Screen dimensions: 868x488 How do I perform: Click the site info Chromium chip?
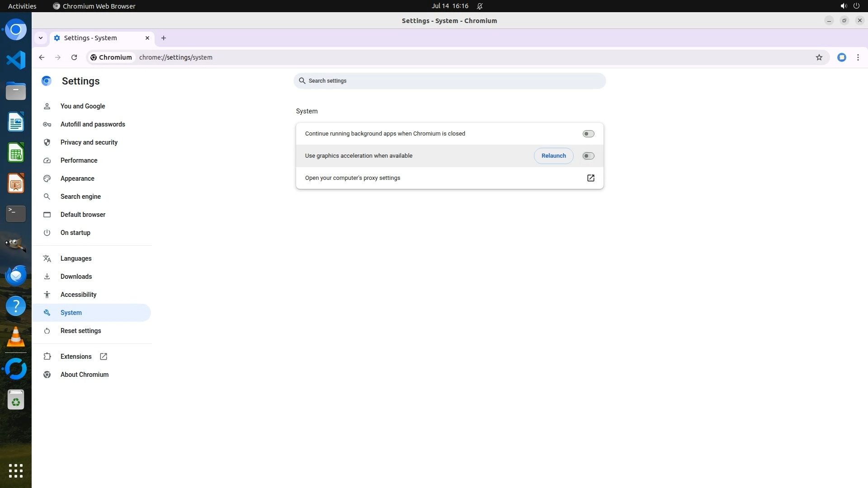(x=111, y=57)
